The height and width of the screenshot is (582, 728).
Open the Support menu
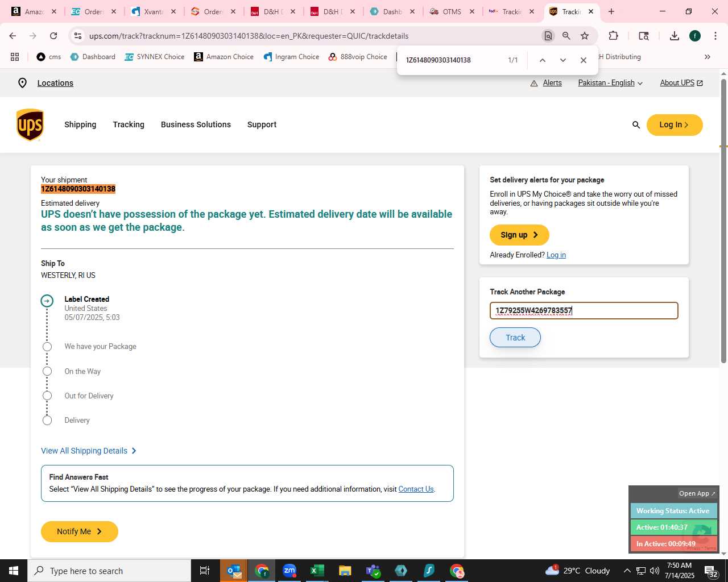point(262,124)
